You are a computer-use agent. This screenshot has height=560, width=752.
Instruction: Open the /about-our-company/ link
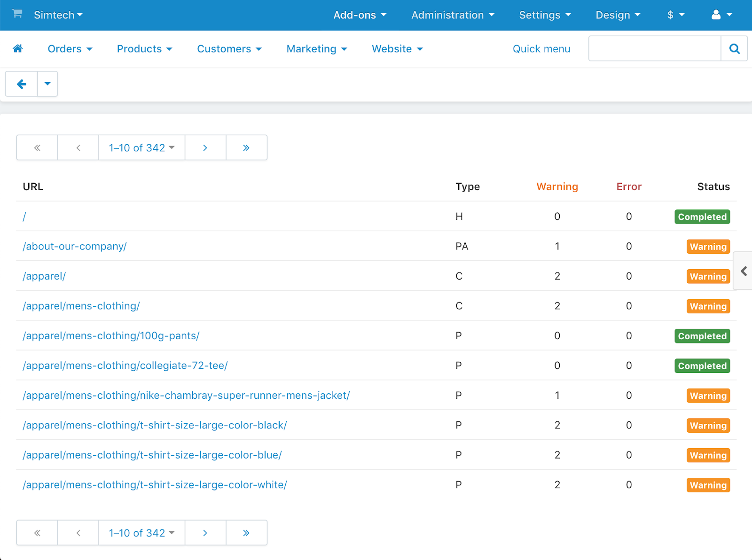tap(75, 246)
